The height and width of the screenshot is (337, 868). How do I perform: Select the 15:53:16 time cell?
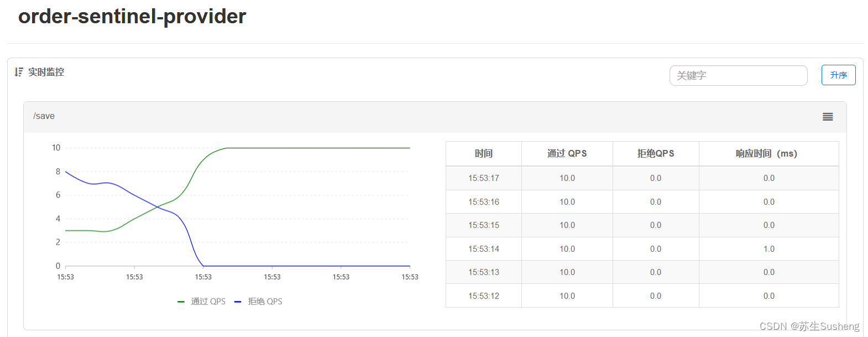[484, 202]
